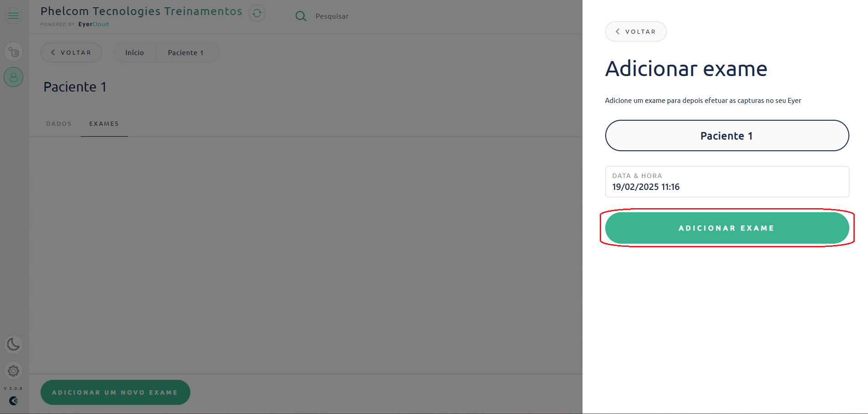Screen dimensions: 868x414
Task: Click the Paciente 1 breadcrumb
Action: click(x=186, y=53)
